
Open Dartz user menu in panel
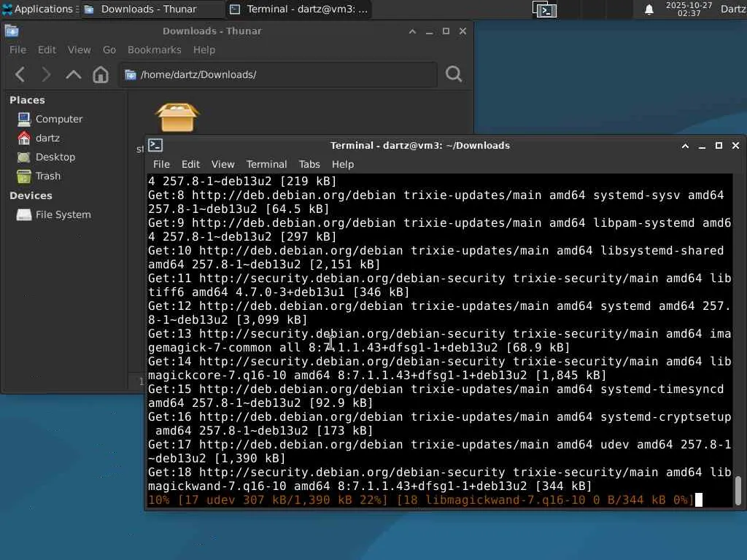tap(733, 9)
